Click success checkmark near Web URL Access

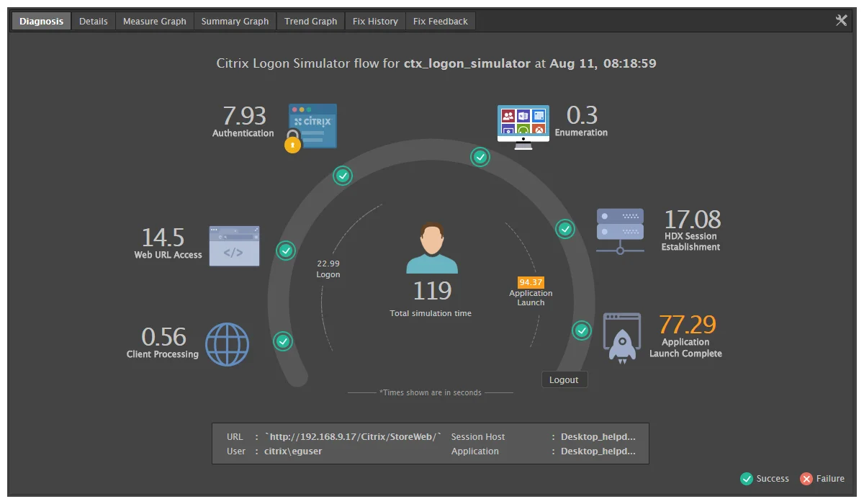287,251
